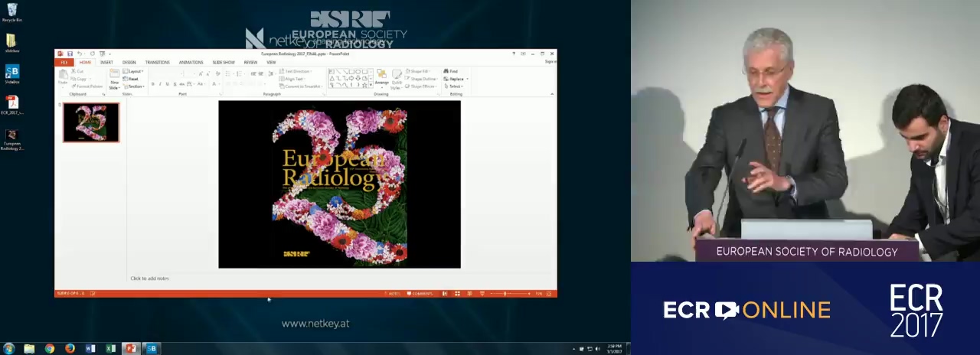Click the Increase Indent (list level) icon
The height and width of the screenshot is (355, 980).
[x=261, y=73]
